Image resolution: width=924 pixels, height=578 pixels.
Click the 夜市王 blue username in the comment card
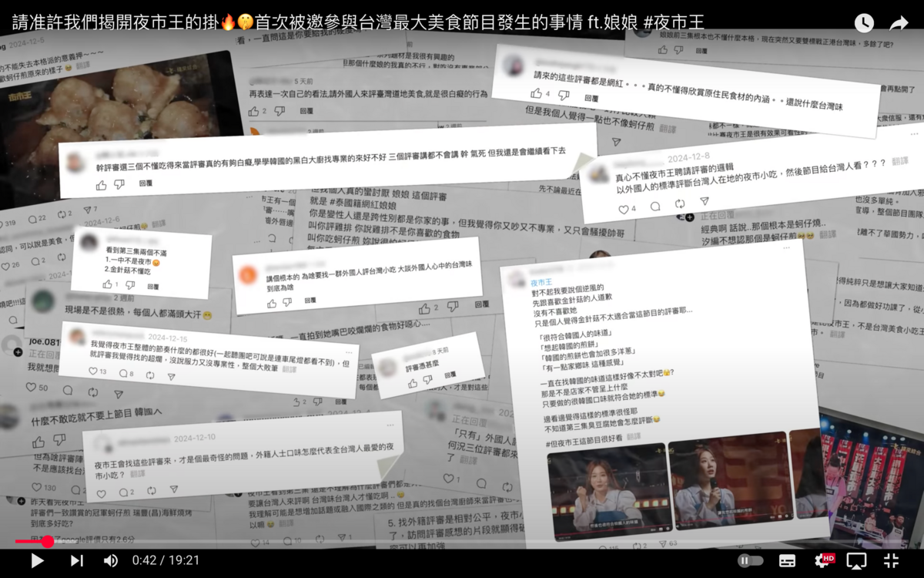pos(541,283)
